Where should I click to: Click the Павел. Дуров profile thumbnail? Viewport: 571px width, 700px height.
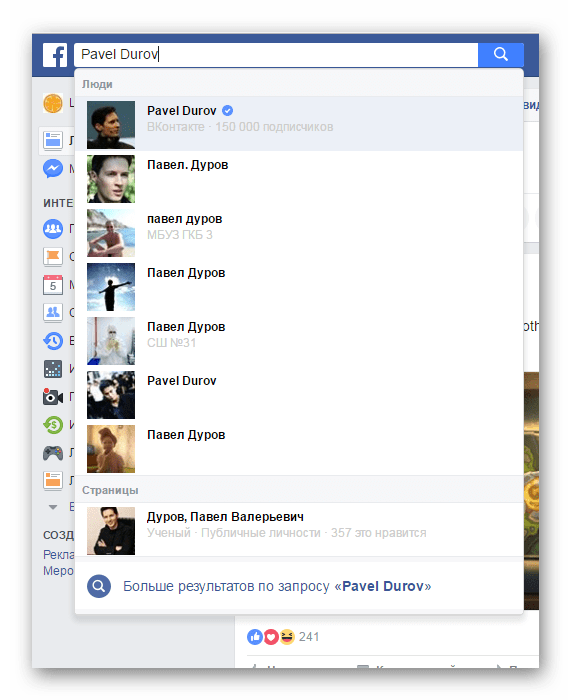pyautogui.click(x=111, y=179)
